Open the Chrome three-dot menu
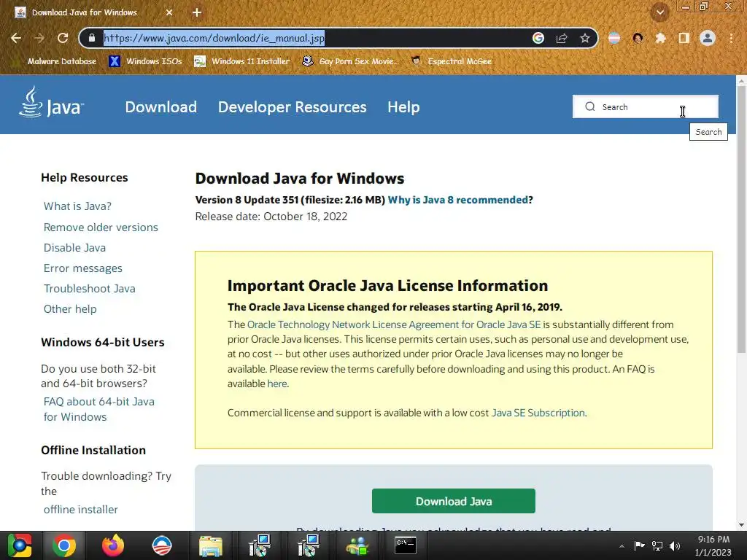Image resolution: width=747 pixels, height=560 pixels. [x=731, y=38]
